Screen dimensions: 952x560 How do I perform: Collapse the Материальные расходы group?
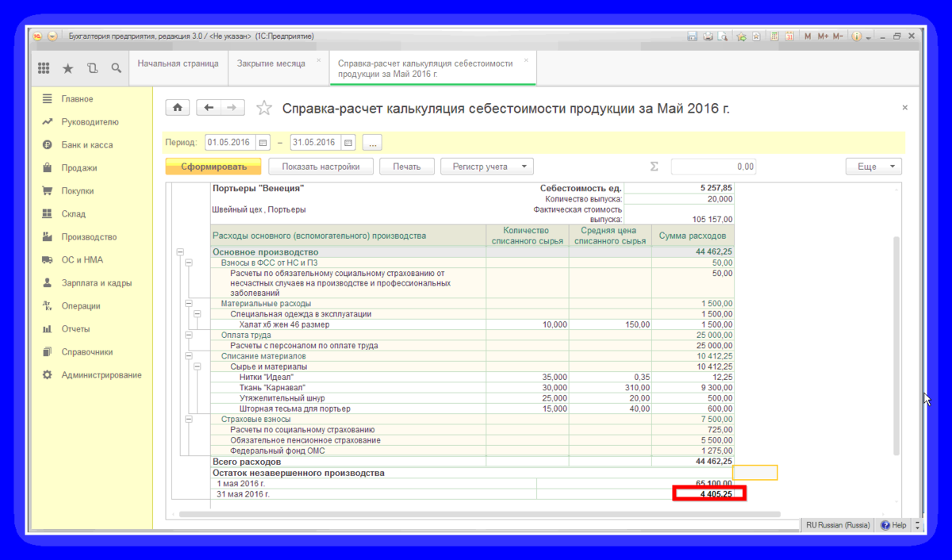coord(189,303)
